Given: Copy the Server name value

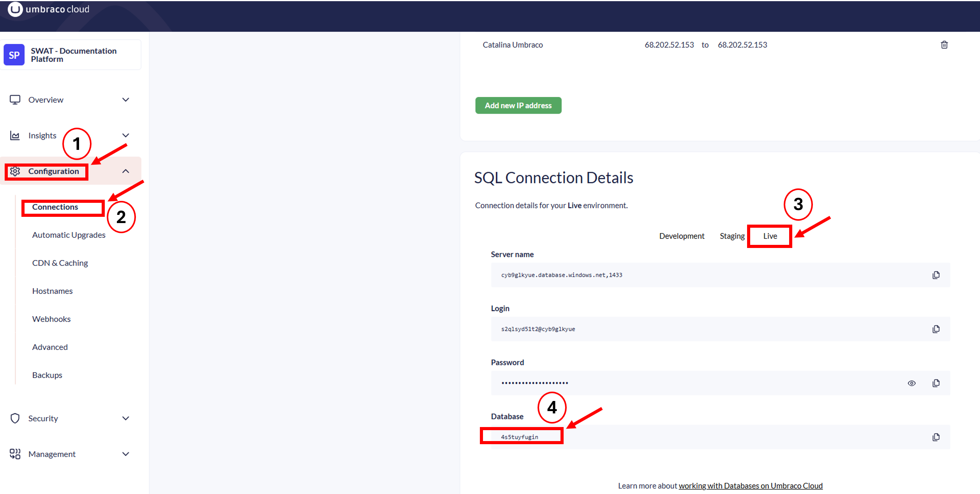Looking at the screenshot, I should [936, 275].
